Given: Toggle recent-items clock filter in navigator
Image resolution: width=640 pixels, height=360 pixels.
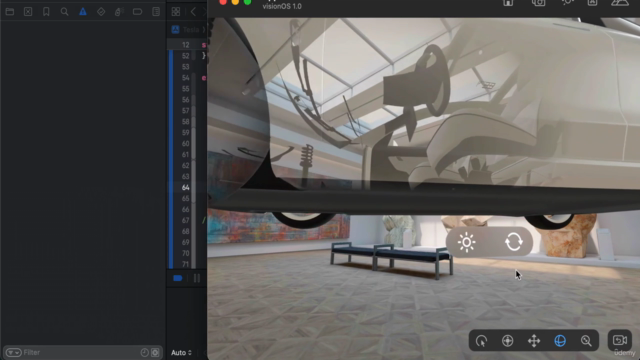Looking at the screenshot, I should [x=144, y=352].
